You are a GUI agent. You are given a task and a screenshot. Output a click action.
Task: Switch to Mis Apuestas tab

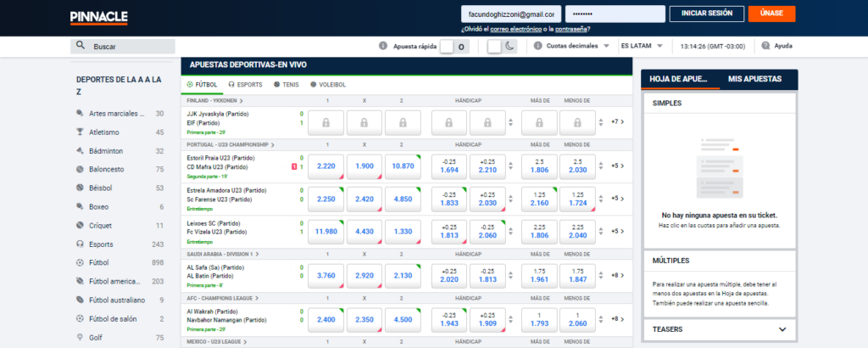coord(754,79)
